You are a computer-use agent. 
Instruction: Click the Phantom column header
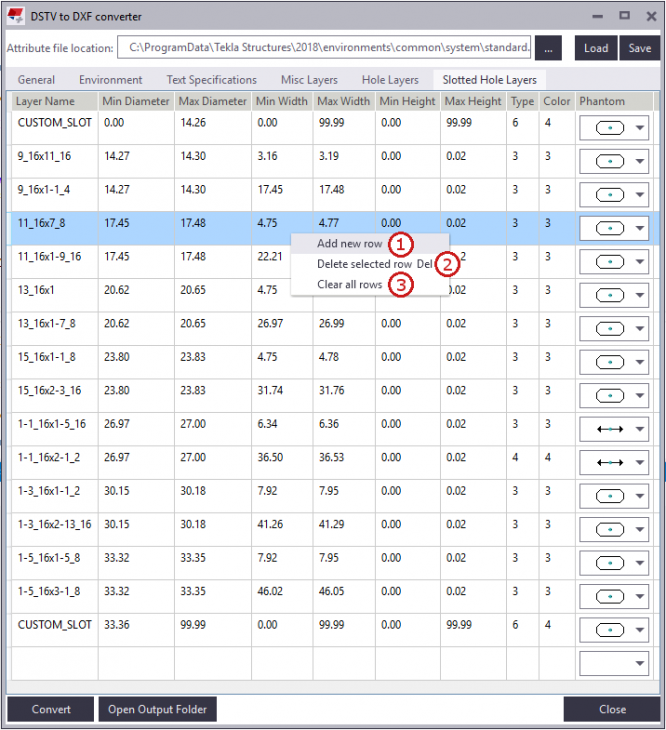614,101
